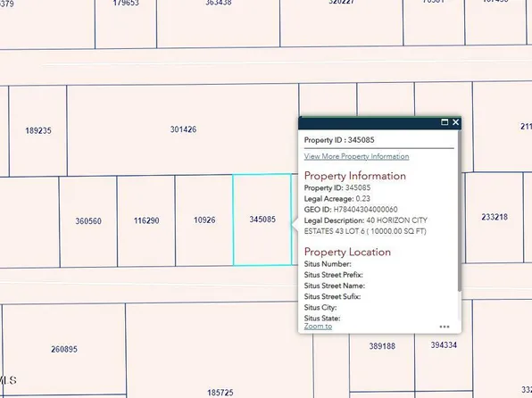Select parcel 233218 on the map

(x=495, y=217)
